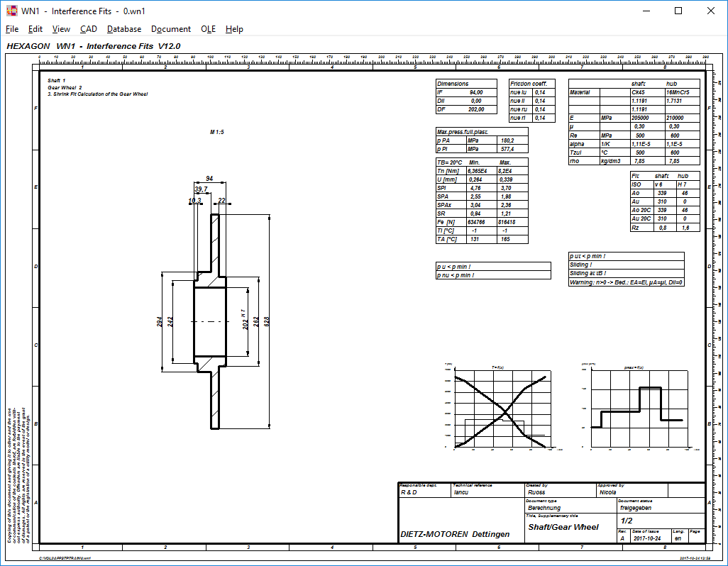Maximize the WN1 window

tap(678, 11)
